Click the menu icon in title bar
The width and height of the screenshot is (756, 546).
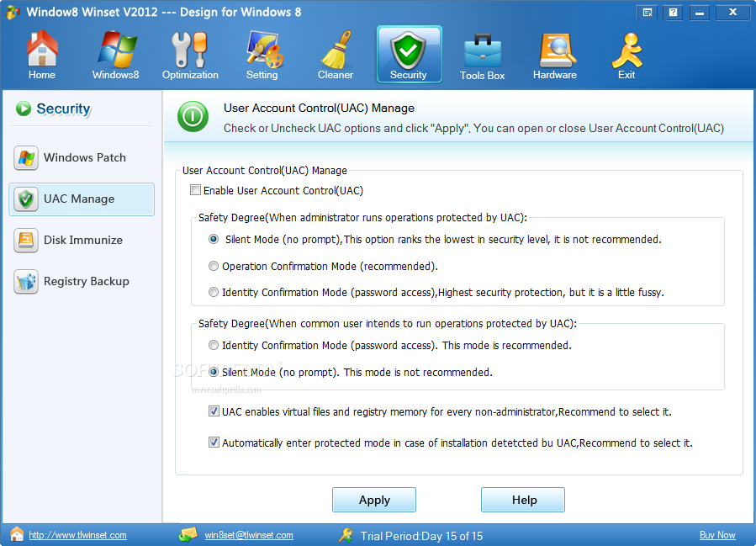pyautogui.click(x=648, y=12)
